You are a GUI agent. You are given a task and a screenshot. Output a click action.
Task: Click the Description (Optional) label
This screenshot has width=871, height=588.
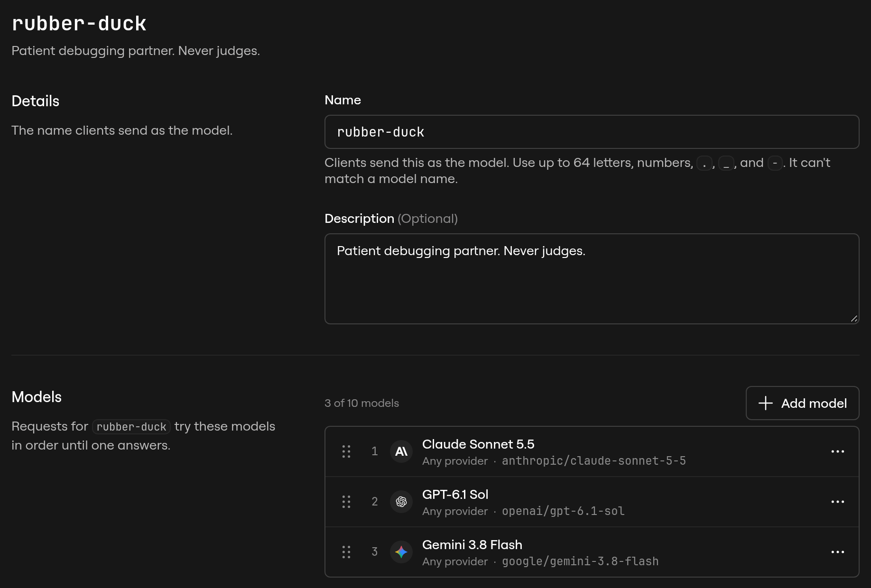pyautogui.click(x=391, y=219)
